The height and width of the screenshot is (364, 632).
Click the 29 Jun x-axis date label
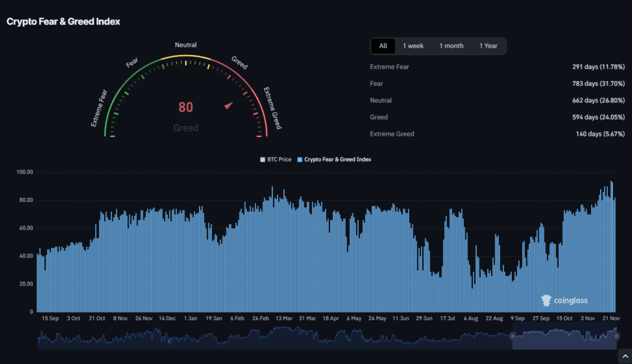point(424,318)
